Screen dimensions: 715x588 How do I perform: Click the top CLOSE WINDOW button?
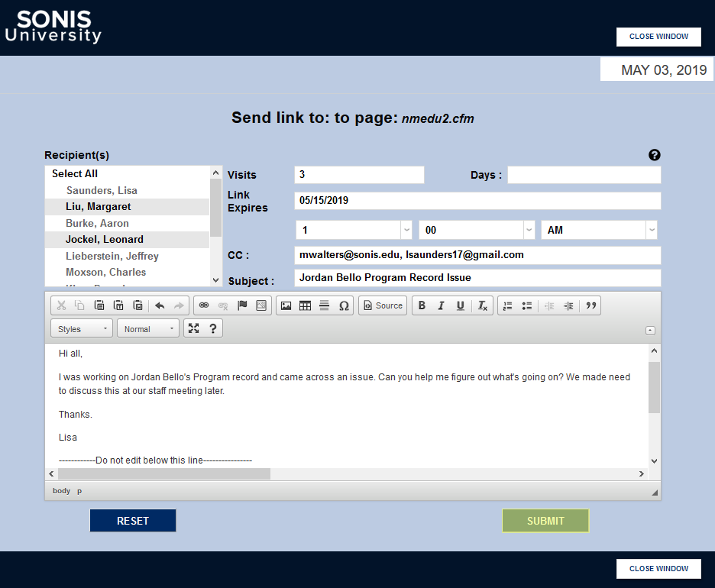[x=658, y=37]
